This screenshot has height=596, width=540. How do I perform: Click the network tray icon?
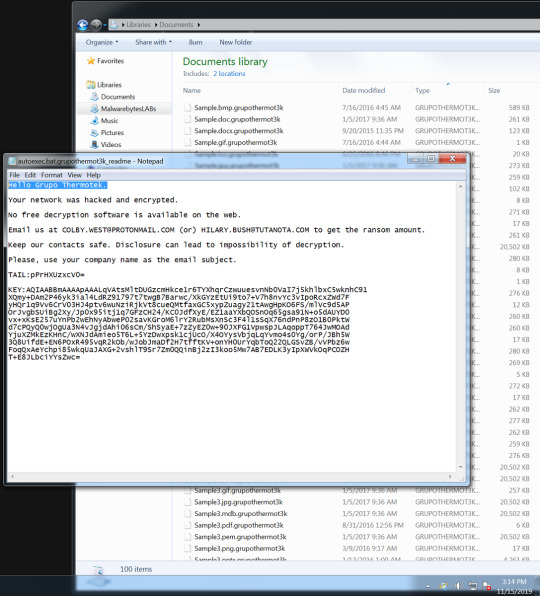[472, 586]
